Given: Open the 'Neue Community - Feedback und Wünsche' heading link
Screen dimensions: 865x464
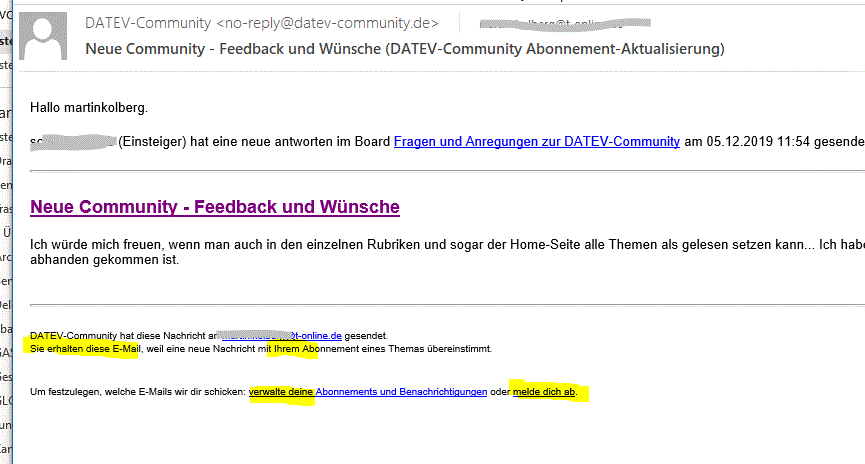Looking at the screenshot, I should point(215,207).
